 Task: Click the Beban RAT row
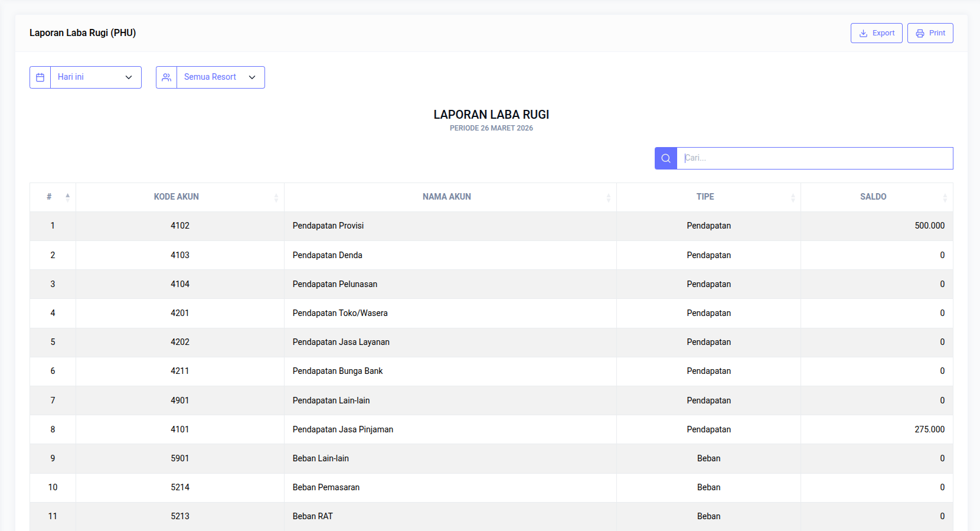pos(312,516)
